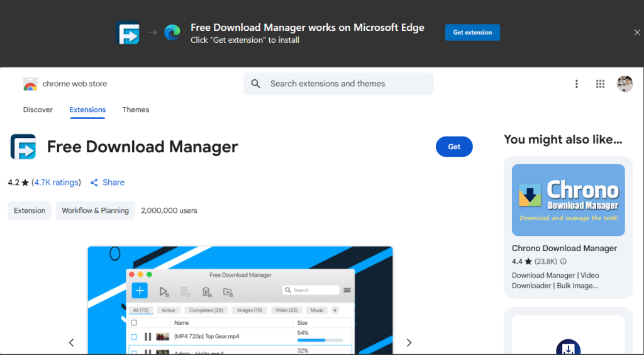Select the Video (22) tab in screenshot
The image size is (644, 355).
[286, 310]
